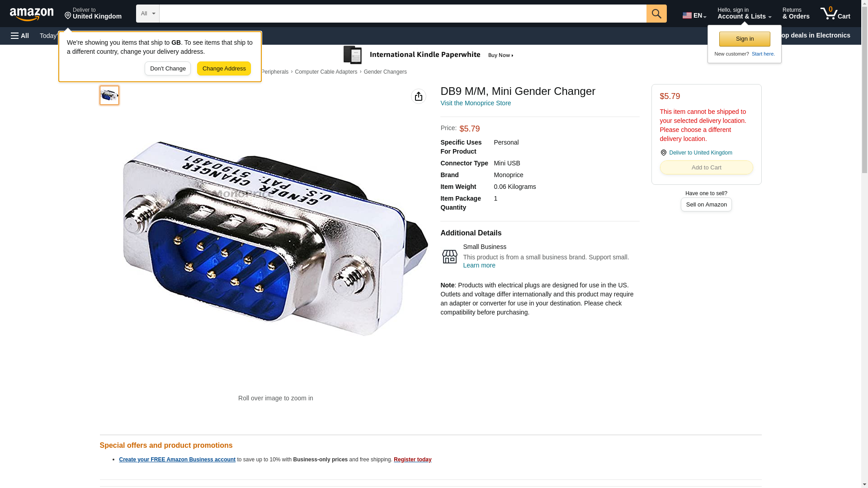Image resolution: width=868 pixels, height=488 pixels.
Task: Click into the search input field
Action: click(x=403, y=14)
